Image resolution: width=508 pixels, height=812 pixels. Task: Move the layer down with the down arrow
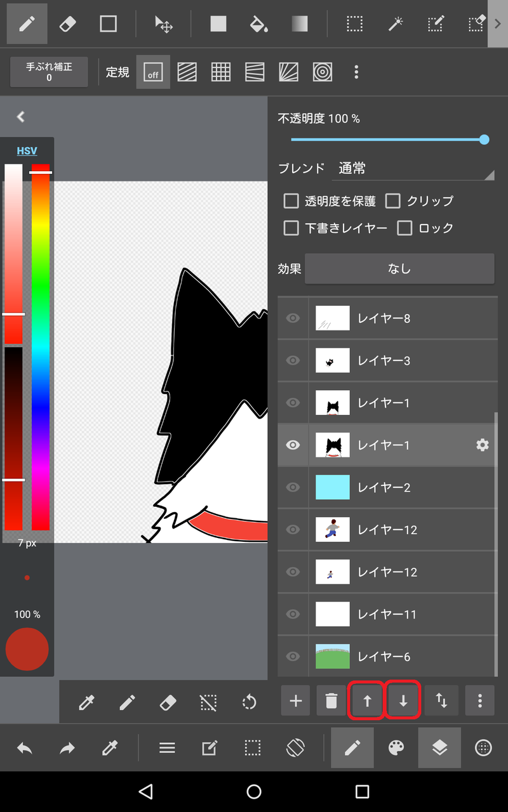click(403, 700)
